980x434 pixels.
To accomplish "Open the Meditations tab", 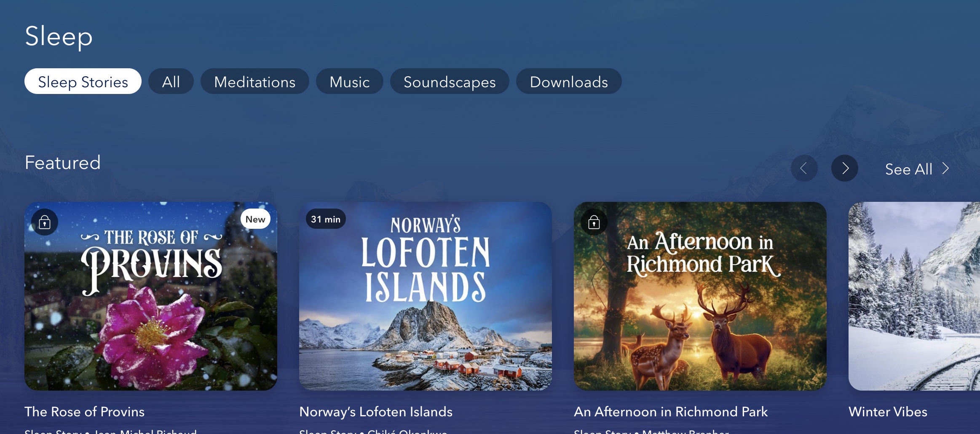I will tap(255, 81).
